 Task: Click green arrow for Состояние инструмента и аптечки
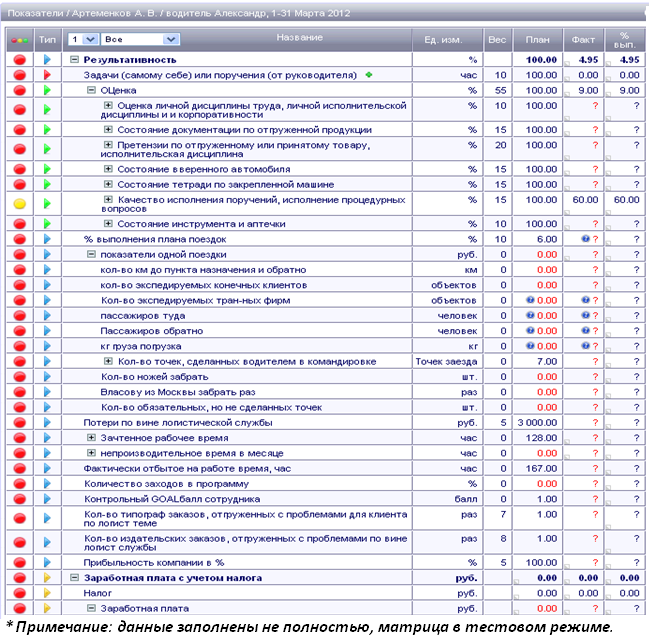47,223
